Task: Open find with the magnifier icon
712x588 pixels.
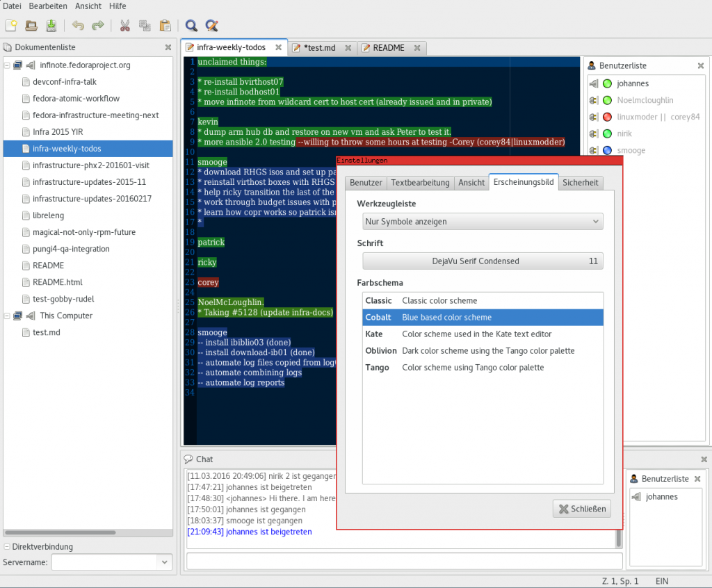Action: point(191,26)
